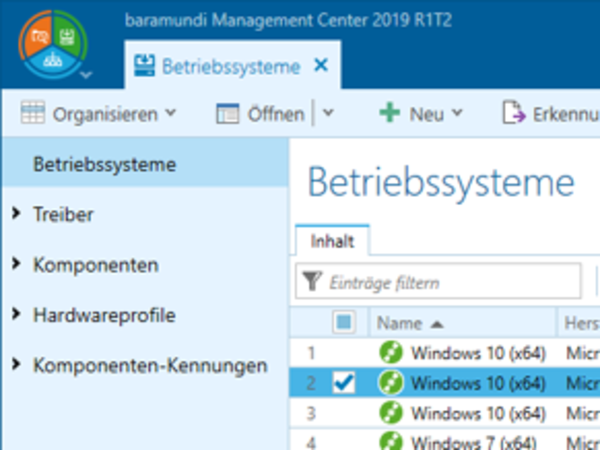Click the Erkennung document icon
The height and width of the screenshot is (450, 600).
514,112
